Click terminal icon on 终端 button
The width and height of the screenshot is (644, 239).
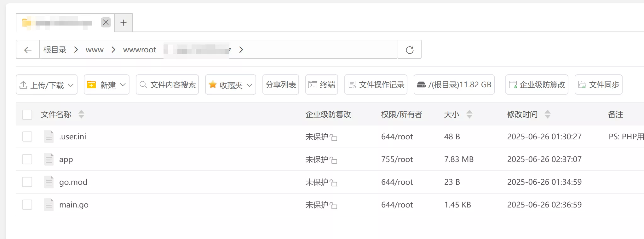(313, 85)
